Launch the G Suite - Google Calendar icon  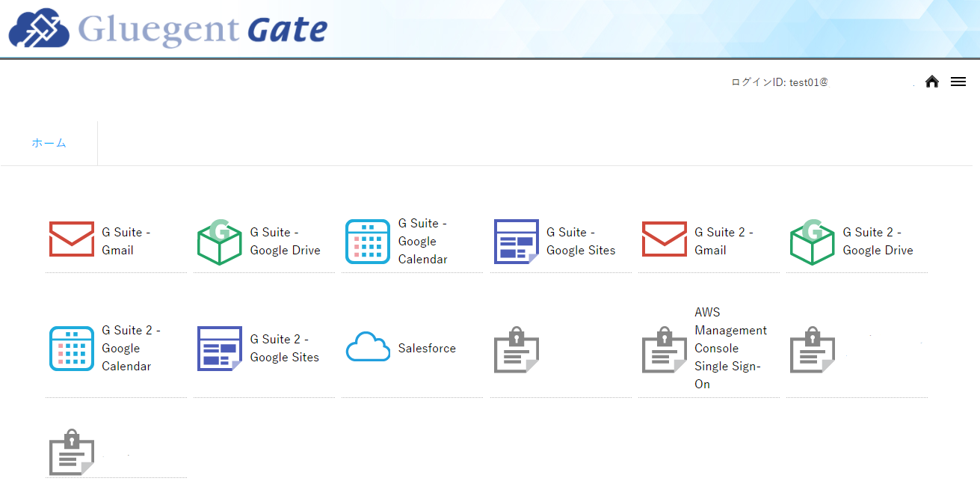click(x=368, y=242)
